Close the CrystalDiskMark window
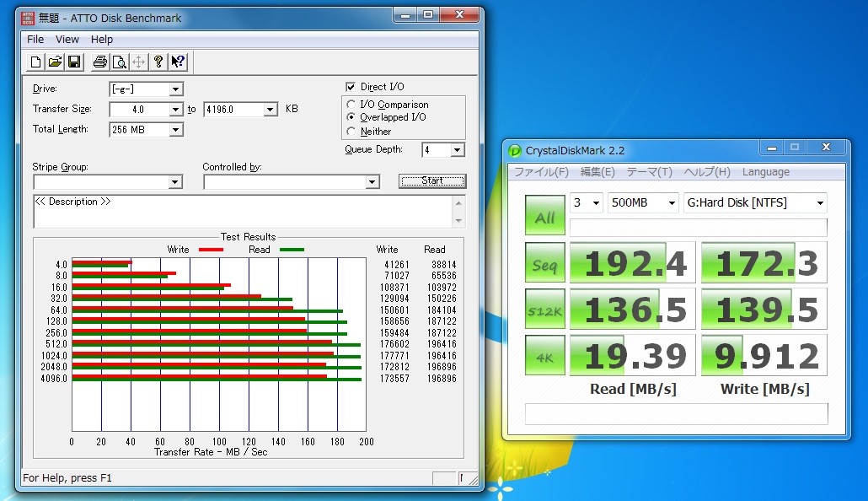This screenshot has height=501, width=868. point(826,148)
